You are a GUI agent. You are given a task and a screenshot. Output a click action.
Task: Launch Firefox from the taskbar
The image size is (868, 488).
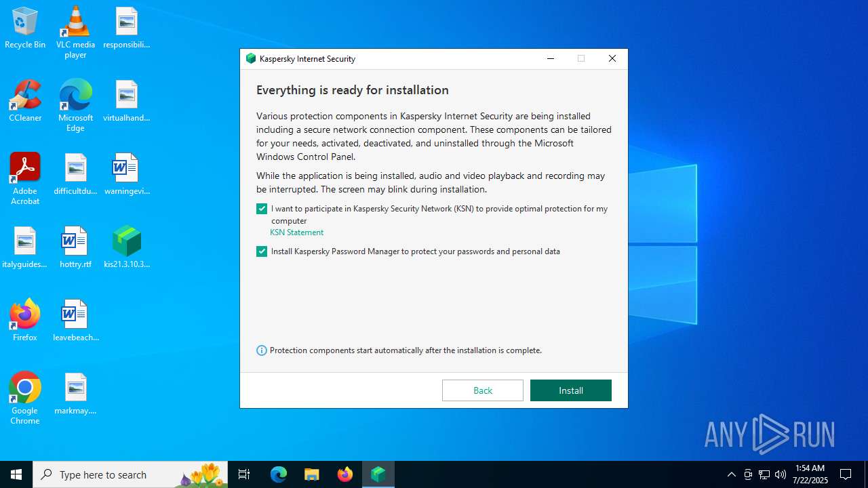click(345, 474)
